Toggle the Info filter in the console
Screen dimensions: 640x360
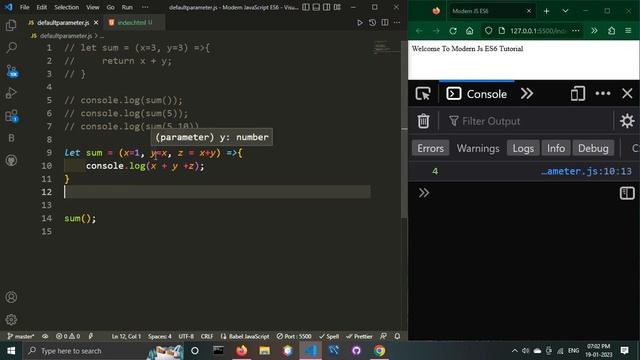point(556,148)
